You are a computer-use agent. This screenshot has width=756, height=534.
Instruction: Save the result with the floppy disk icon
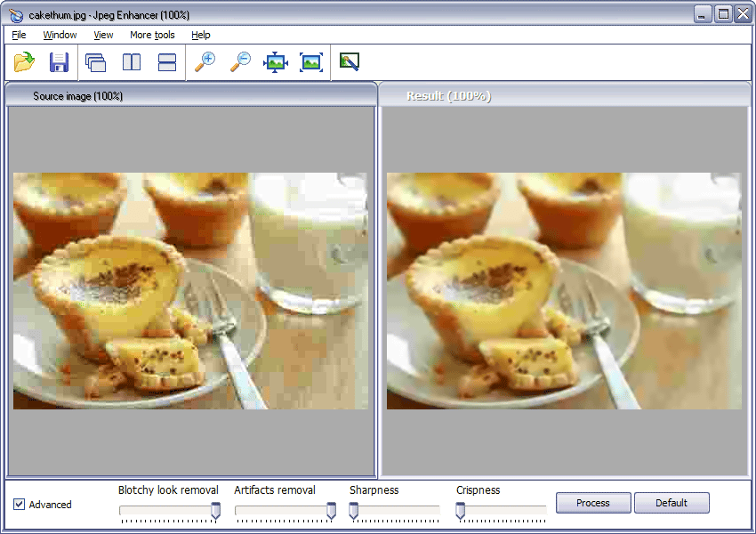[x=60, y=62]
